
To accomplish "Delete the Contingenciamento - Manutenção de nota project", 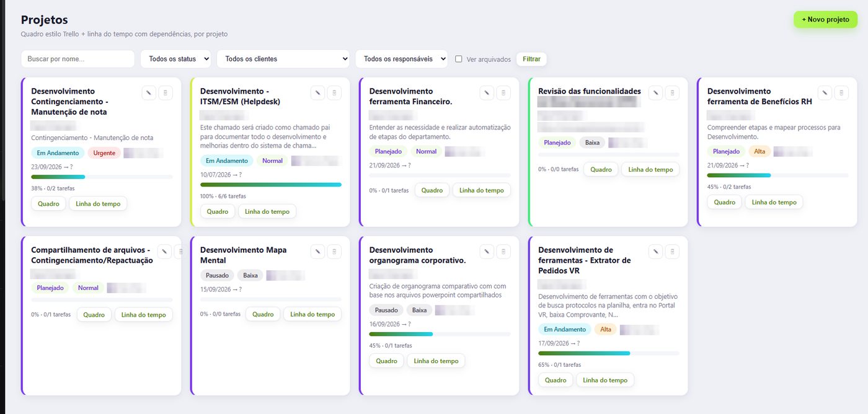I will tap(166, 93).
